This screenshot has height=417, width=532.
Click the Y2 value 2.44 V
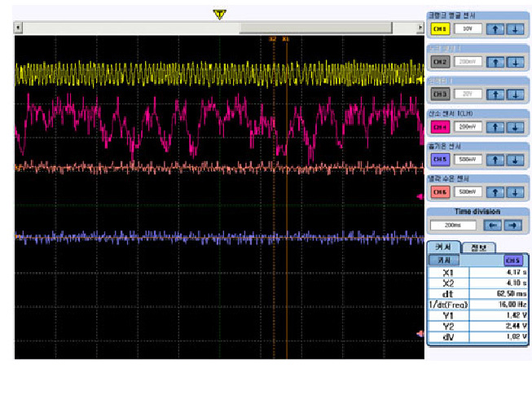coord(517,327)
